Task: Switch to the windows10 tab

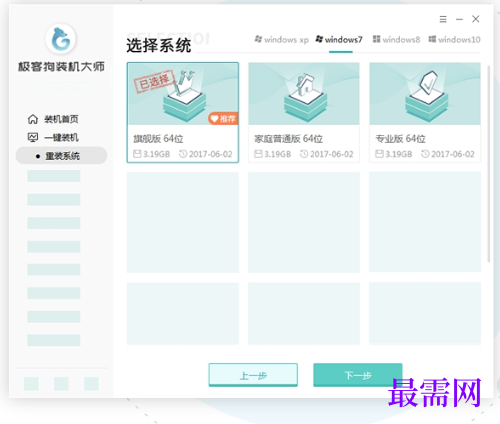Action: [454, 40]
